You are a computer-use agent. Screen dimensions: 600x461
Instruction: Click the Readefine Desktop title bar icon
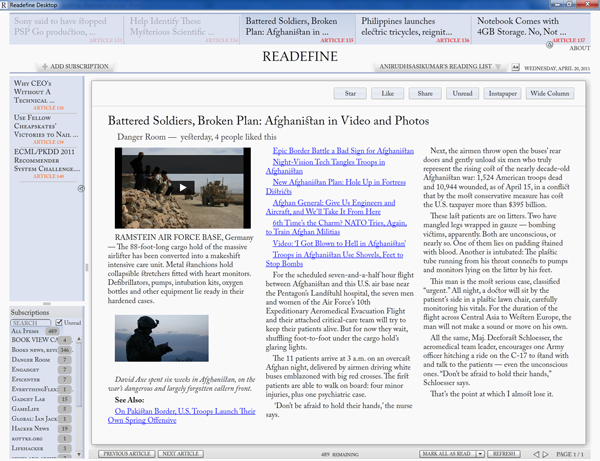(4, 5)
